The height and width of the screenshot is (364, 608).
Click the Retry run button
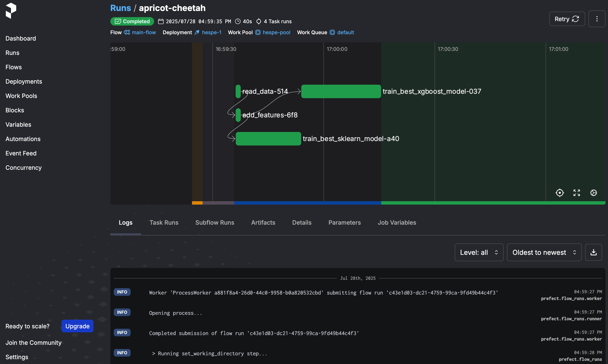tap(567, 19)
